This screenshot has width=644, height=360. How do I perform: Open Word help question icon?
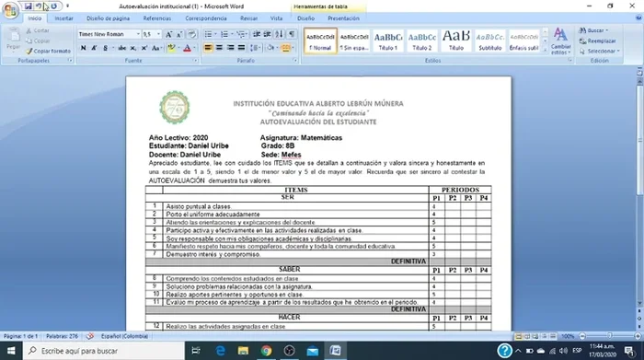638,18
